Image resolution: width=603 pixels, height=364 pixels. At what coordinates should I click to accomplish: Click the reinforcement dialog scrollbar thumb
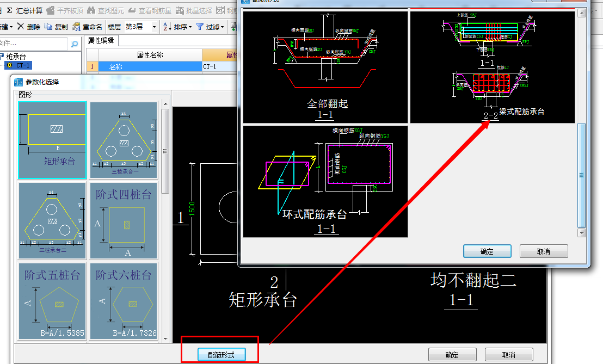point(581,175)
